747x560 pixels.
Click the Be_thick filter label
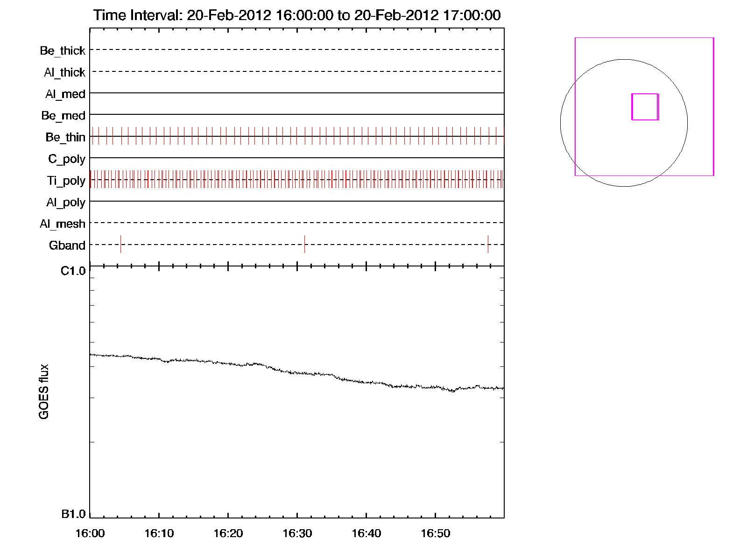63,50
